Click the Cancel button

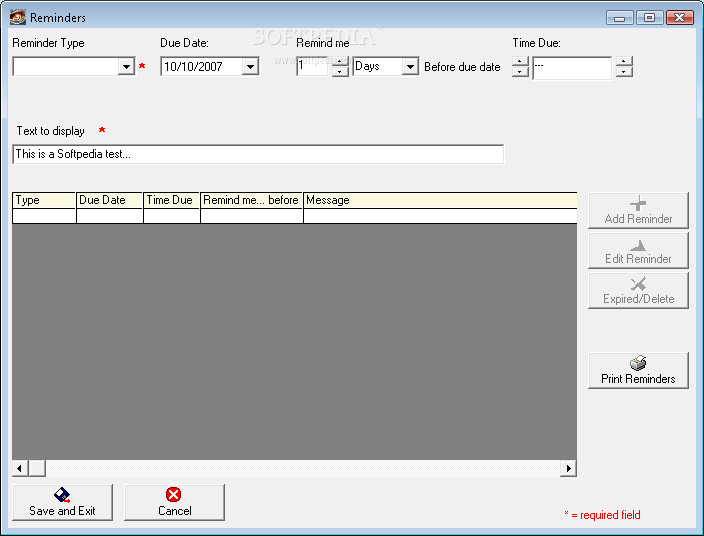[174, 502]
